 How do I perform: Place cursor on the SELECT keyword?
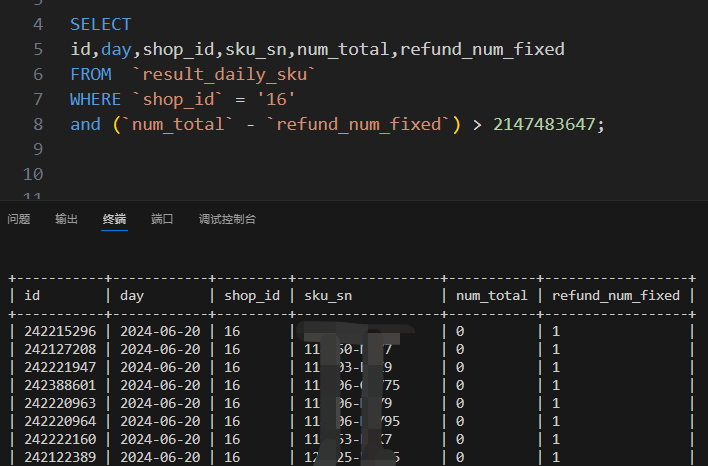[100, 24]
